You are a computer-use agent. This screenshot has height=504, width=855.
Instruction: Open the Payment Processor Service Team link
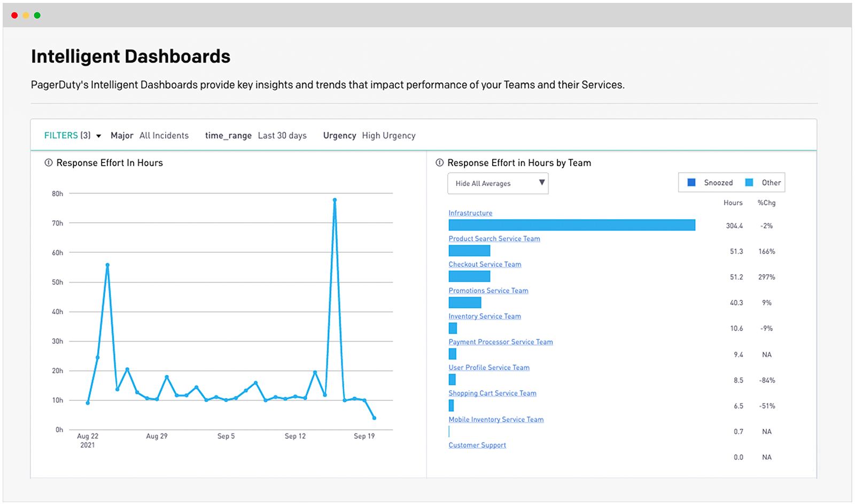click(501, 342)
